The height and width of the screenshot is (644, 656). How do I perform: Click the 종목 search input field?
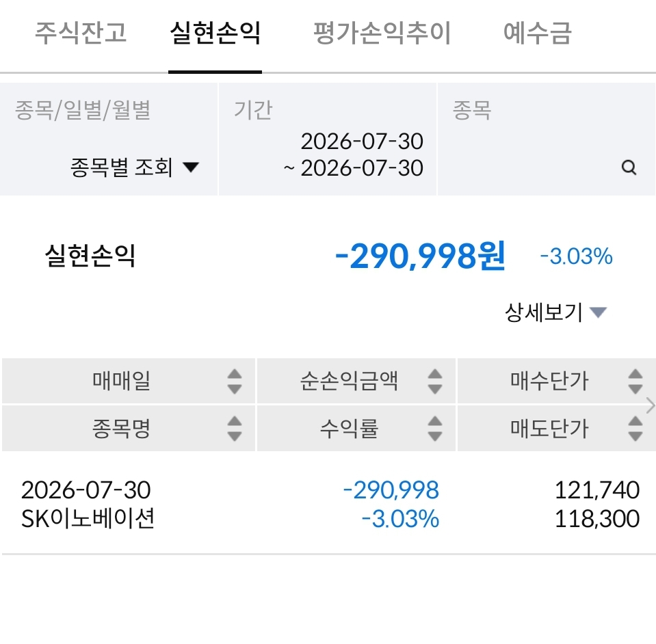click(546, 139)
